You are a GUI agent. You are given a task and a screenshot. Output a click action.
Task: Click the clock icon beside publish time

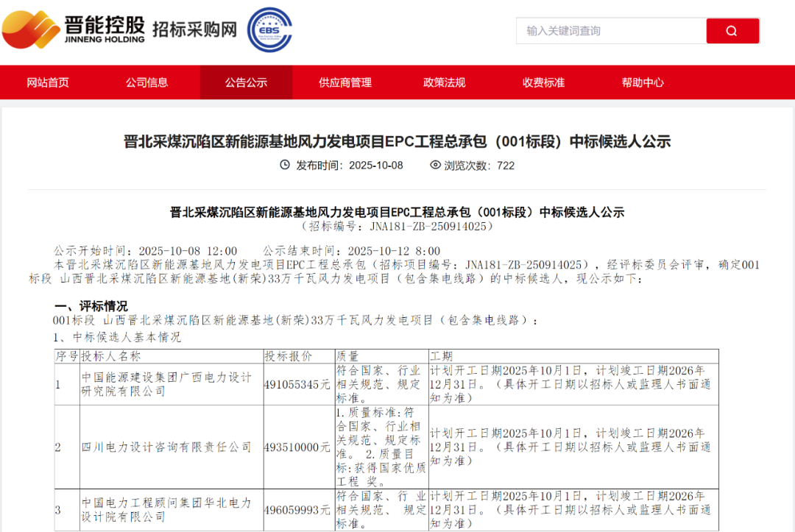point(285,165)
